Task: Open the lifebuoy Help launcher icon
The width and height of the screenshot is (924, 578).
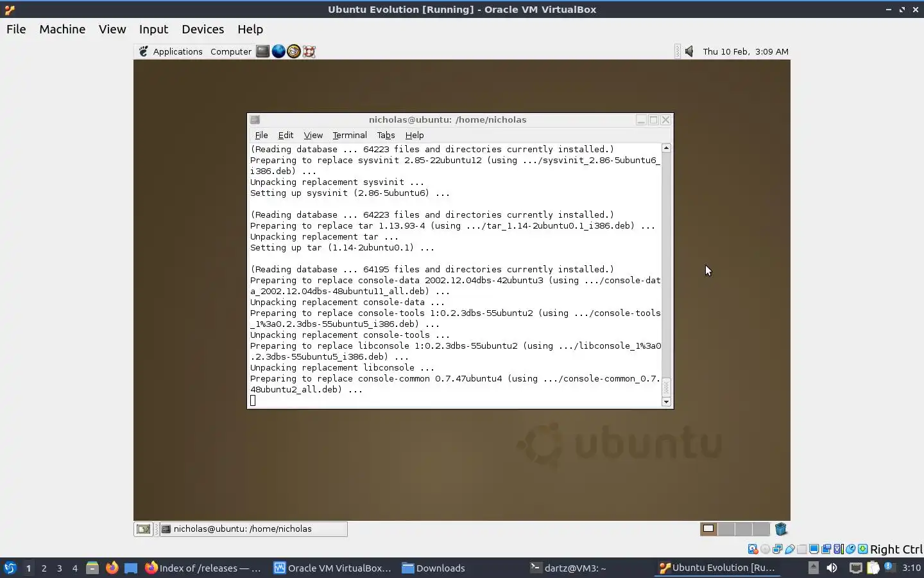Action: coord(309,51)
